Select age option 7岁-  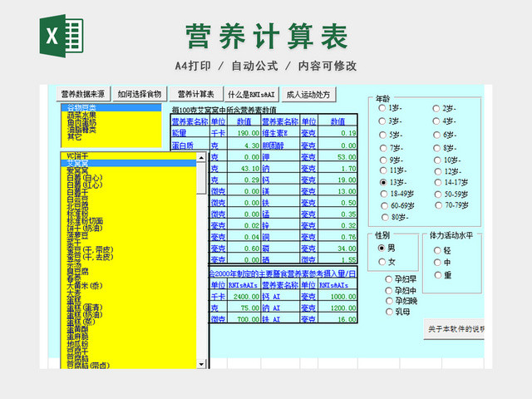click(x=383, y=148)
